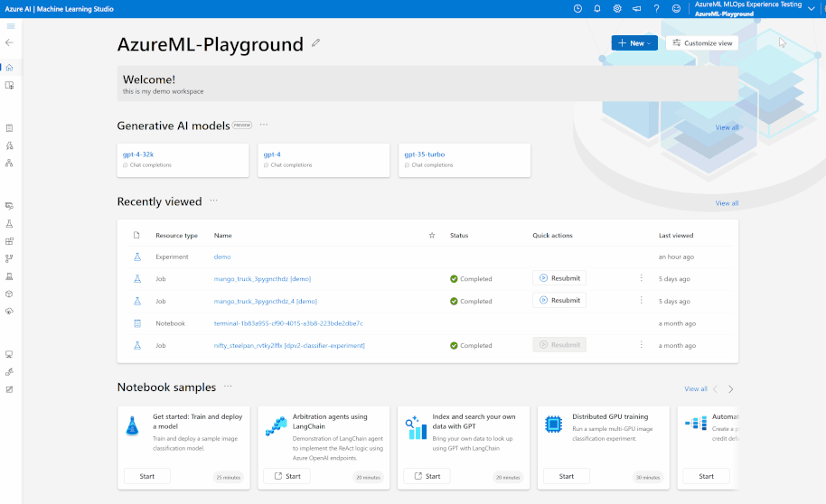Open the demo experiment link
Viewport: 826px width, 504px height.
click(x=222, y=257)
